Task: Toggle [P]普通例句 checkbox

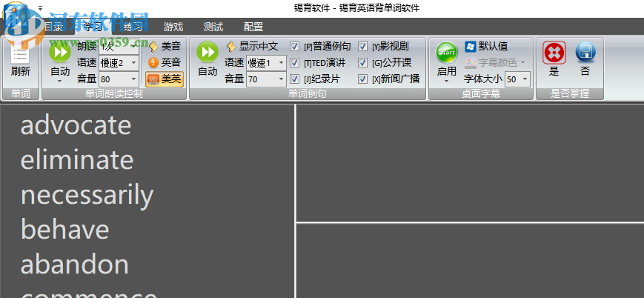Action: pyautogui.click(x=294, y=46)
